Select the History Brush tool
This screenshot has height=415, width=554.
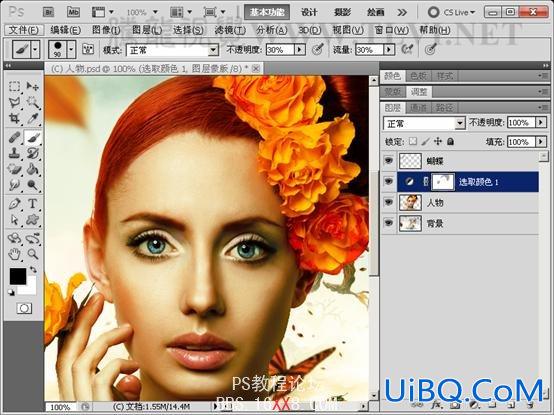pos(33,153)
